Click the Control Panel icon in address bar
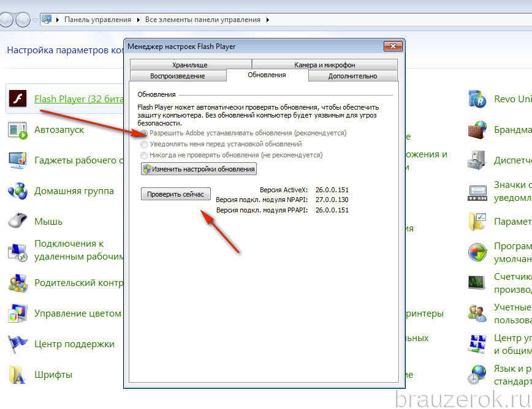Screen dimensions: 532x409 47,20
